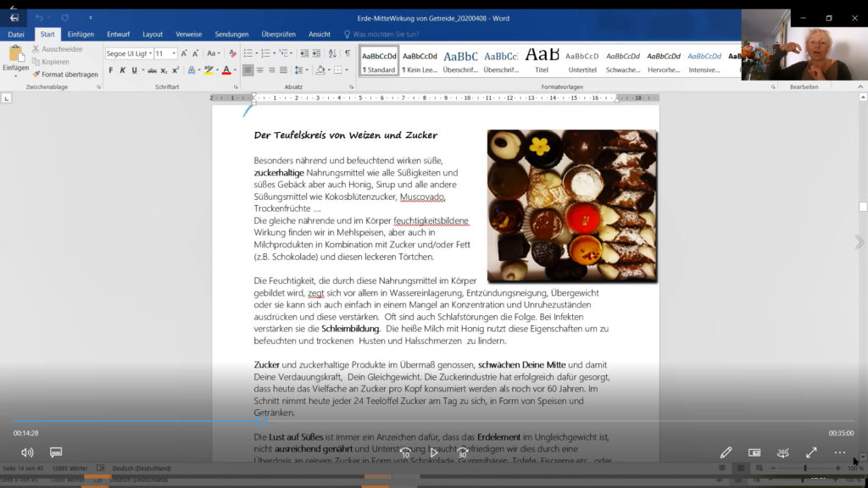
Task: Select the Standard style
Action: tap(379, 61)
